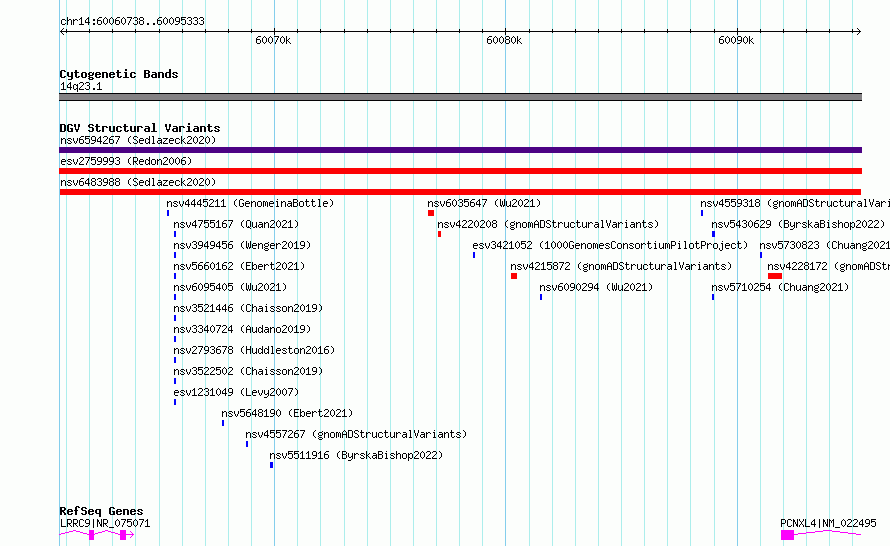Select the nsv5648190 (Ebert2021) variant label

coord(287,413)
